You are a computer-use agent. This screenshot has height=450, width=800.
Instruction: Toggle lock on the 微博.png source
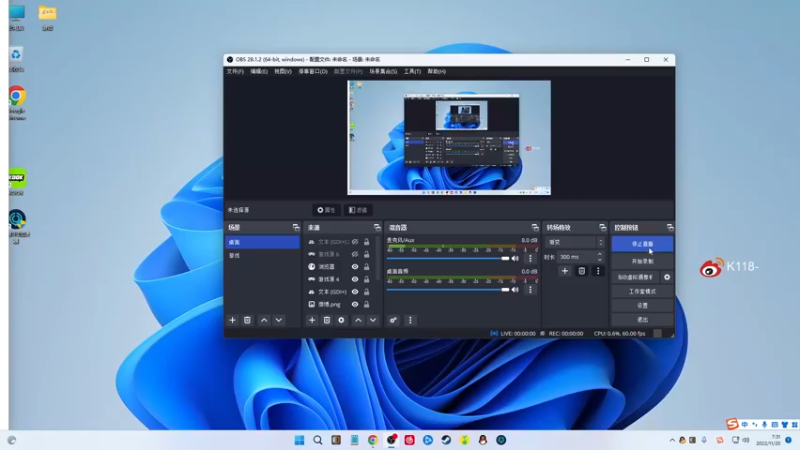(366, 304)
